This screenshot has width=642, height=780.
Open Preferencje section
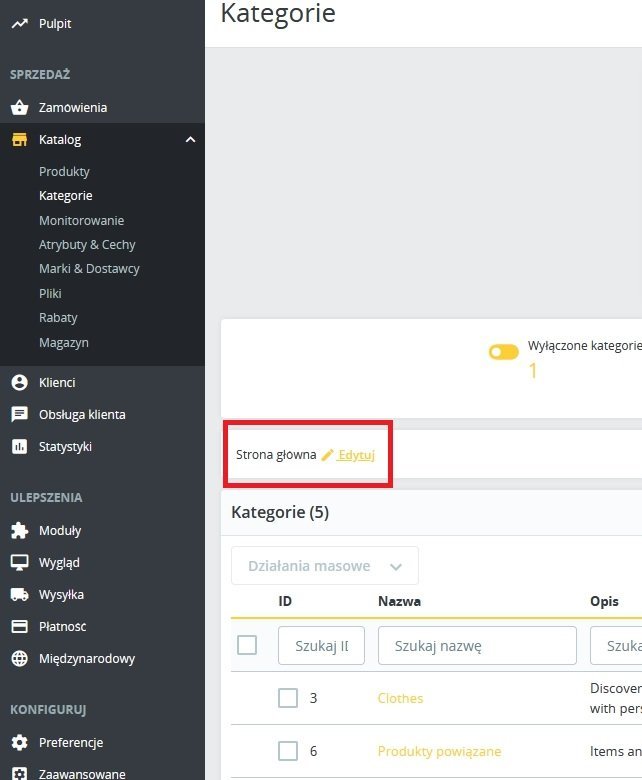71,743
